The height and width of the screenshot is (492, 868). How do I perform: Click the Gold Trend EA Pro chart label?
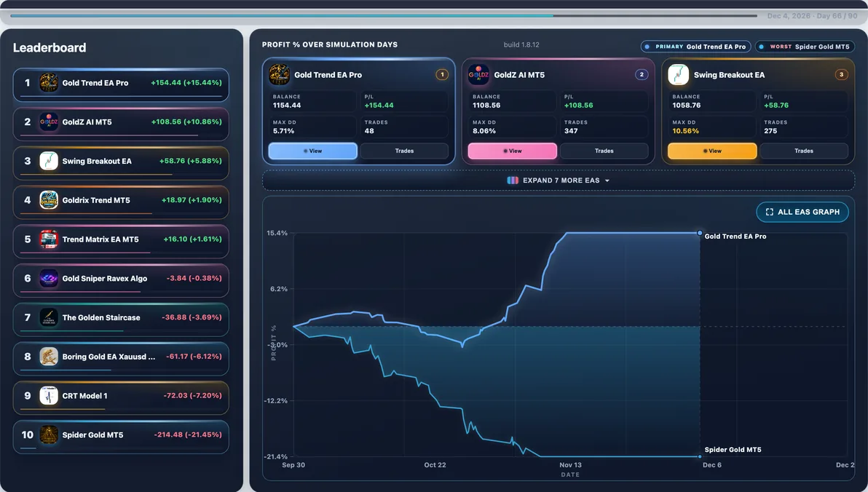coord(735,237)
